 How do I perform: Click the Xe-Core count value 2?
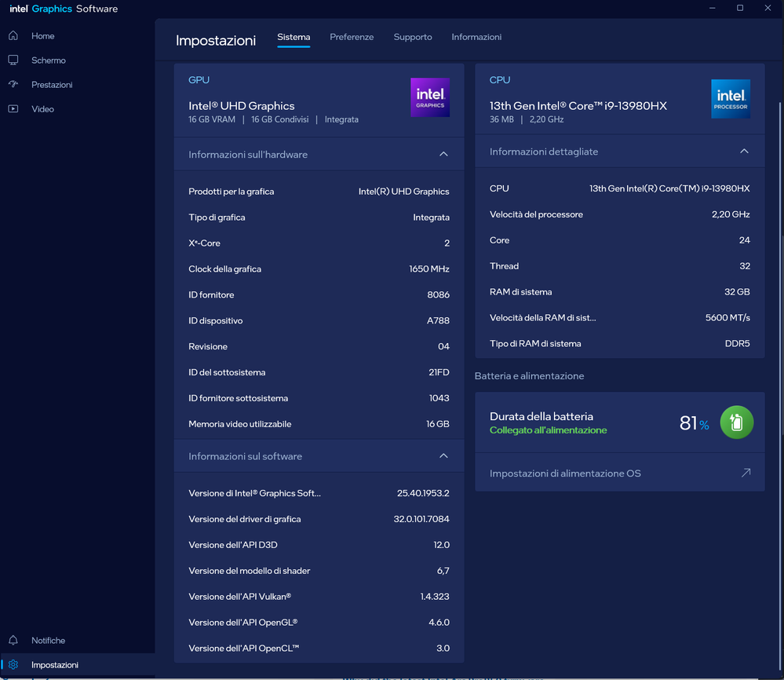[x=447, y=243]
